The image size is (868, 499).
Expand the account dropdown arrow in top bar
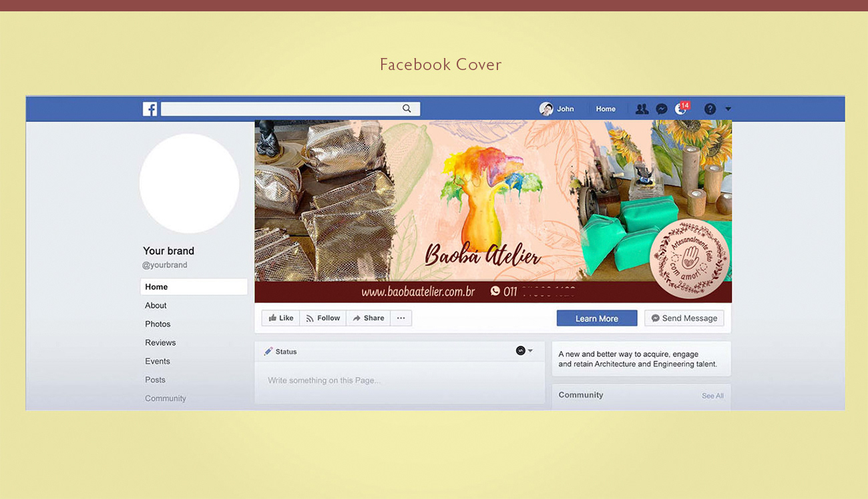(728, 109)
